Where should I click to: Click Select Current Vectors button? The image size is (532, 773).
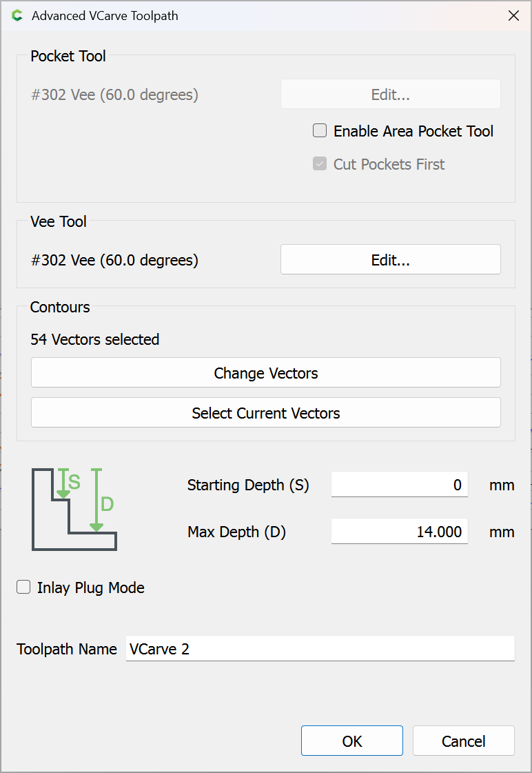(266, 412)
